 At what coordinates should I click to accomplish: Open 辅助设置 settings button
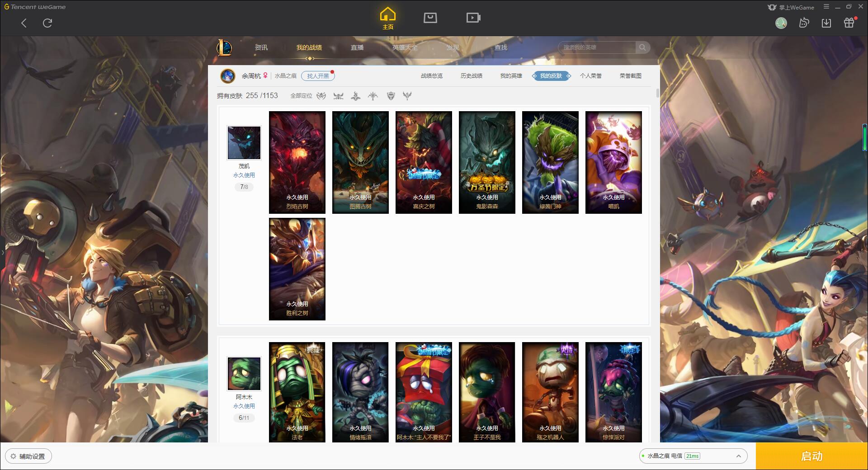click(x=28, y=456)
